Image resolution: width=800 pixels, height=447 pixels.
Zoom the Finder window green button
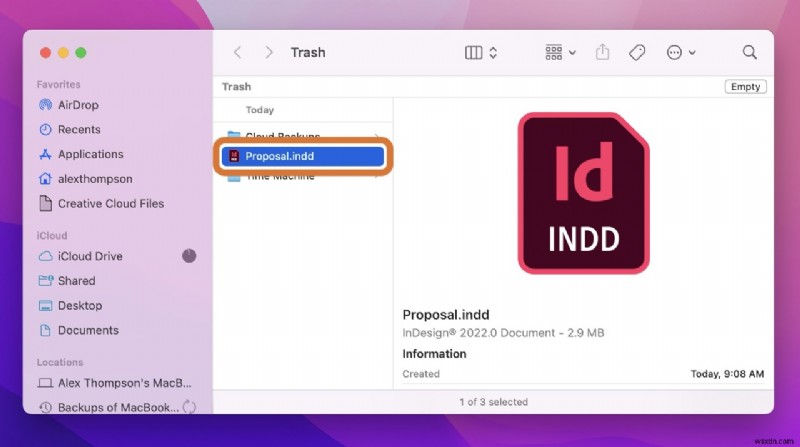click(x=81, y=53)
